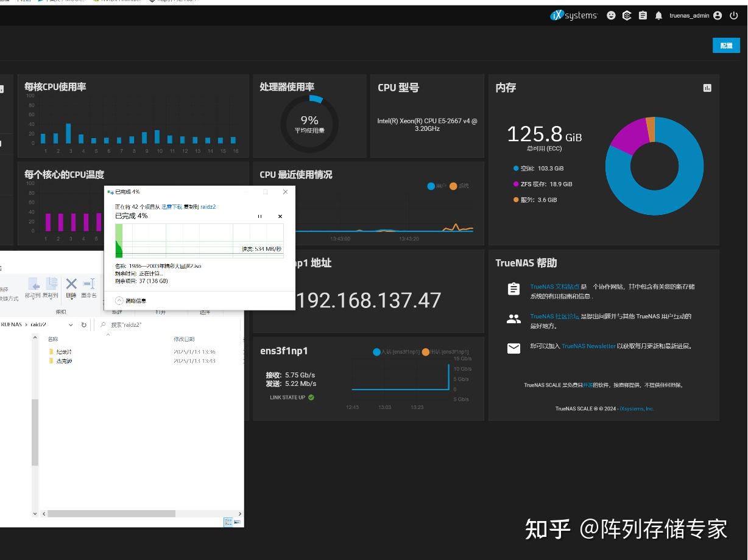Click the 复制到 (Copy to) toolbar icon
748x560 pixels.
tap(52, 284)
